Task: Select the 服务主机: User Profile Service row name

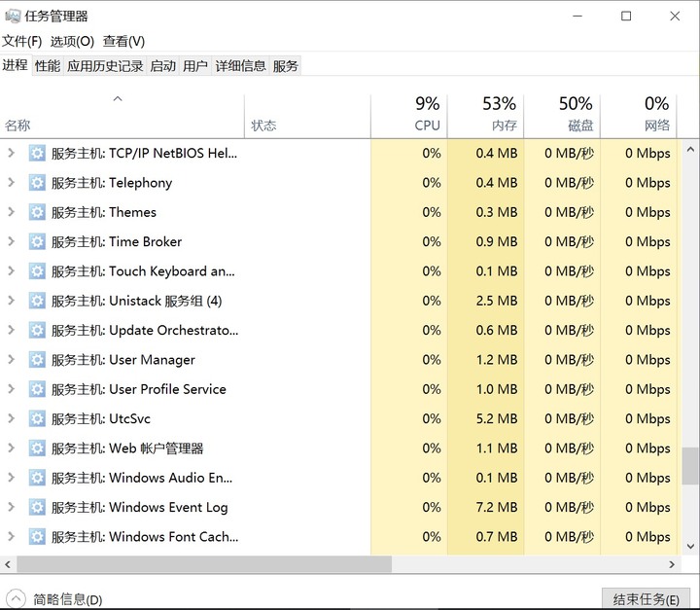Action: click(x=139, y=389)
